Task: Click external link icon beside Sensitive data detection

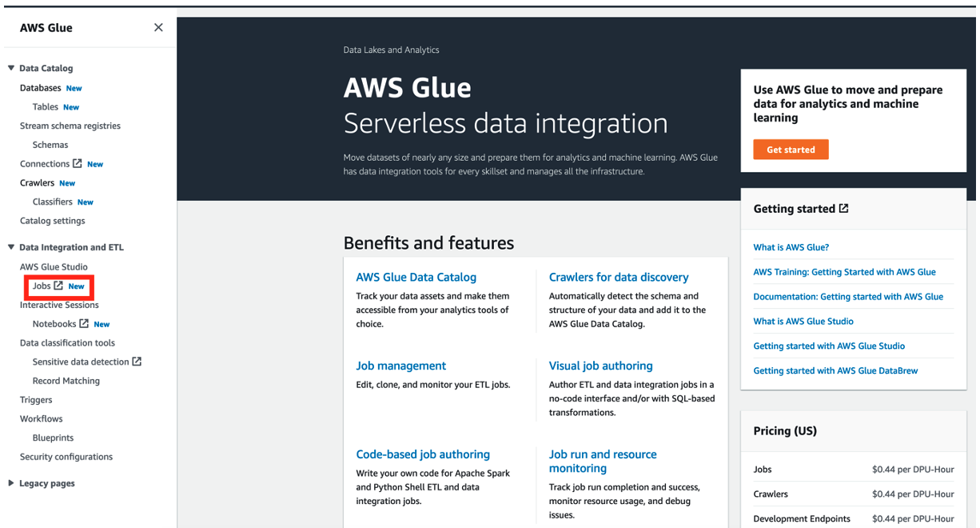Action: (x=137, y=362)
